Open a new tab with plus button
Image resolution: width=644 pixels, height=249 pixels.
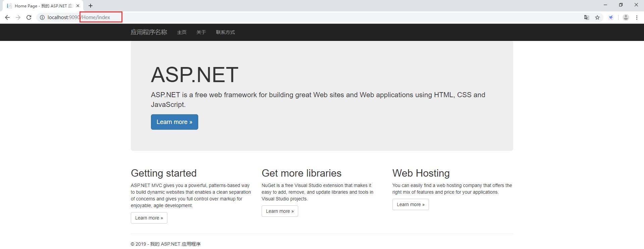pyautogui.click(x=91, y=6)
